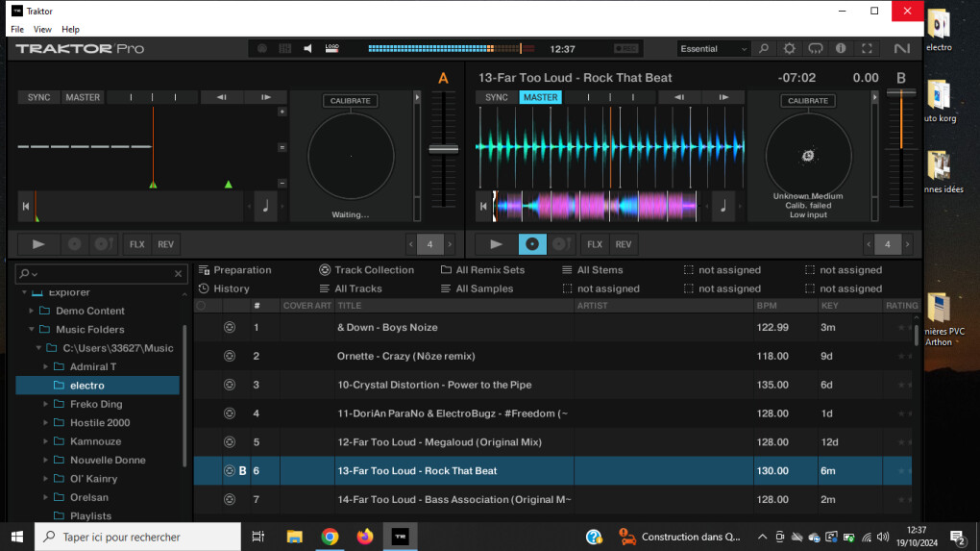This screenshot has width=980, height=551.
Task: Click Deck B tempo fader handle
Action: pos(901,92)
